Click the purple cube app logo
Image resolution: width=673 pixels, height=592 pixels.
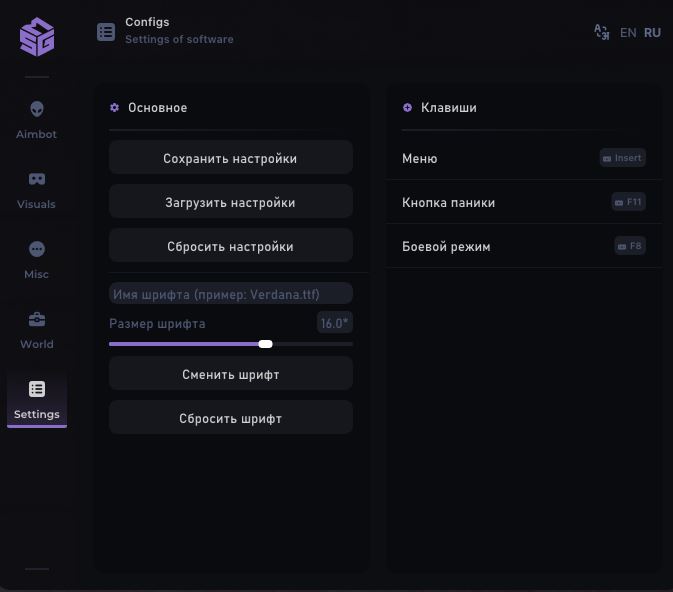pos(37,36)
